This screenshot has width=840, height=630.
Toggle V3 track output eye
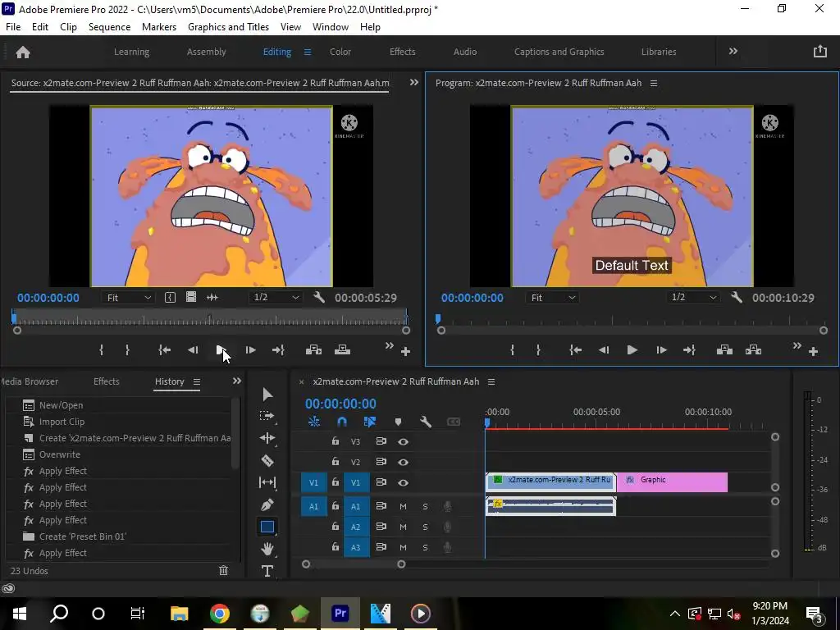404,441
